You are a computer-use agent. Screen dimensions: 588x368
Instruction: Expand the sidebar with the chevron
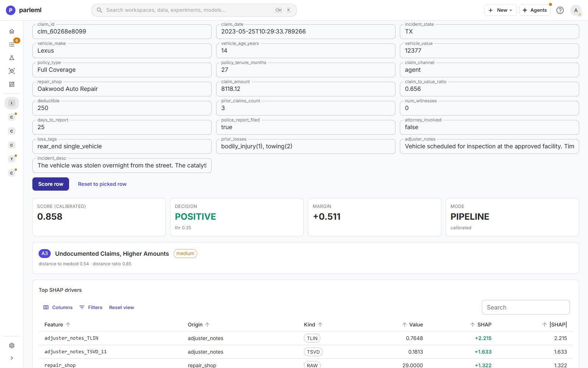click(x=12, y=358)
